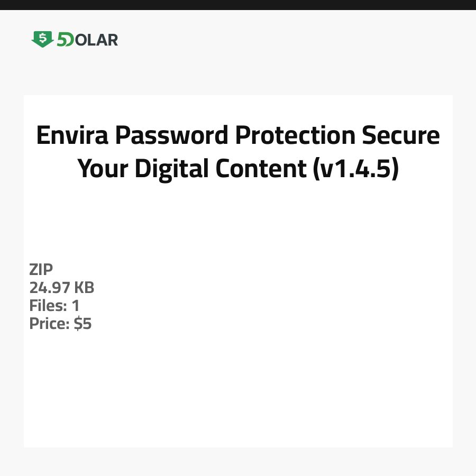Screen dimensions: 476x476
Task: Click the version number (v1.4.5)
Action: (x=355, y=168)
